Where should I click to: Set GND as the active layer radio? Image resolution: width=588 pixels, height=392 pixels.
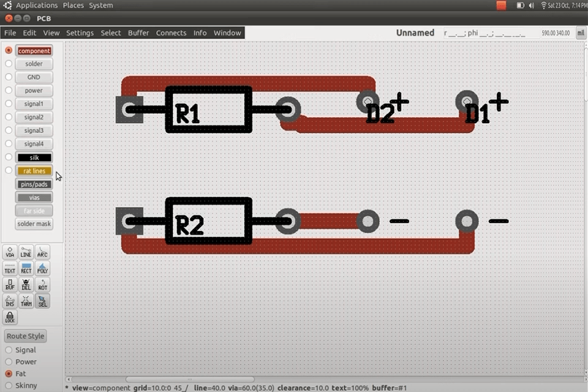9,77
